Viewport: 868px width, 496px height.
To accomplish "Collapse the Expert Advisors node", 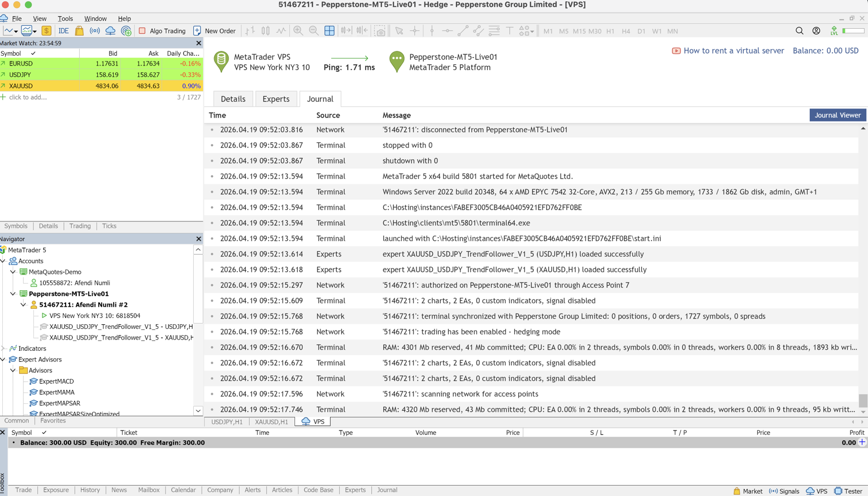I will coord(3,359).
